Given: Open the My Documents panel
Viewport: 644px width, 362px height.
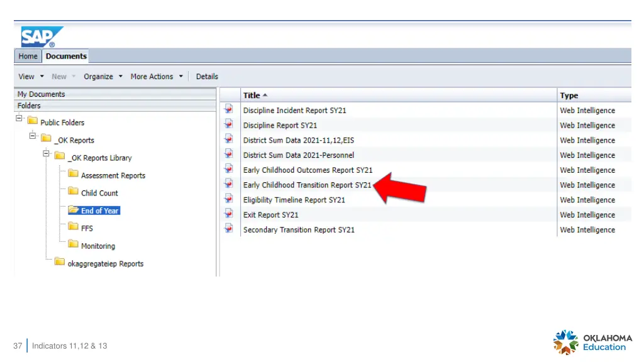Looking at the screenshot, I should 115,94.
